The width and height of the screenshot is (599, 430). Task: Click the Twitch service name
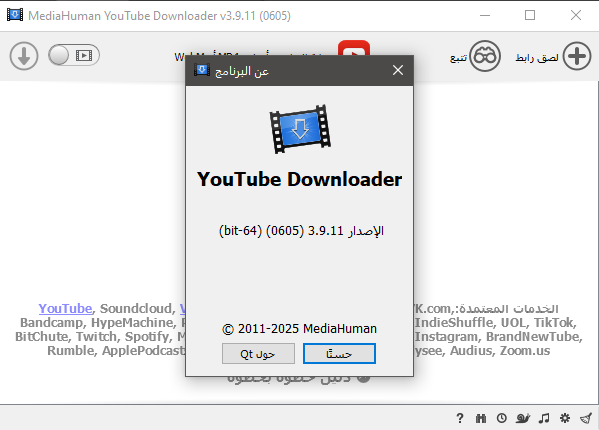pos(97,336)
